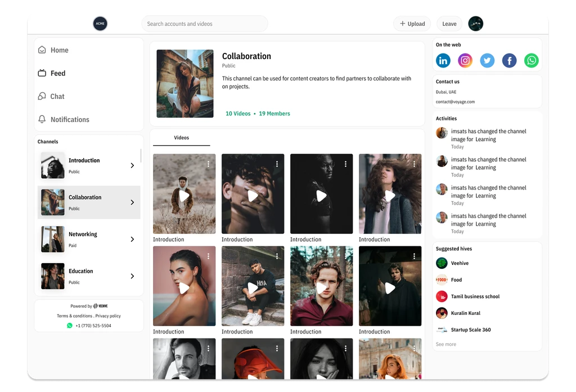Click the Leave button
The height and width of the screenshot is (392, 576).
point(449,24)
